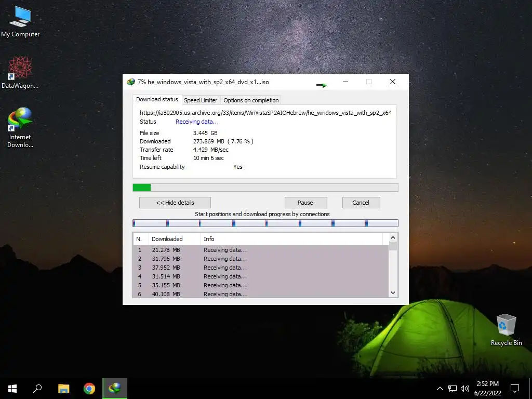Screen dimensions: 532x399
Task: Launch Google Chrome from the taskbar
Action: pyautogui.click(x=89, y=389)
